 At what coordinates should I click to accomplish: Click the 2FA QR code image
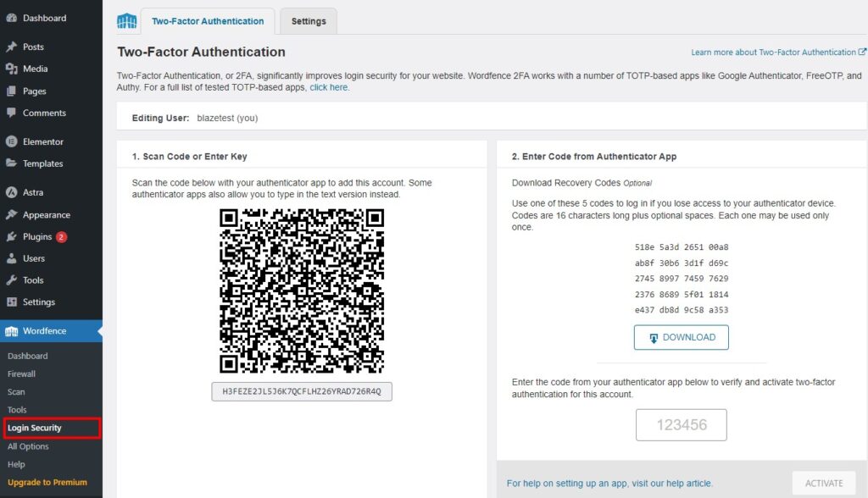pyautogui.click(x=302, y=290)
